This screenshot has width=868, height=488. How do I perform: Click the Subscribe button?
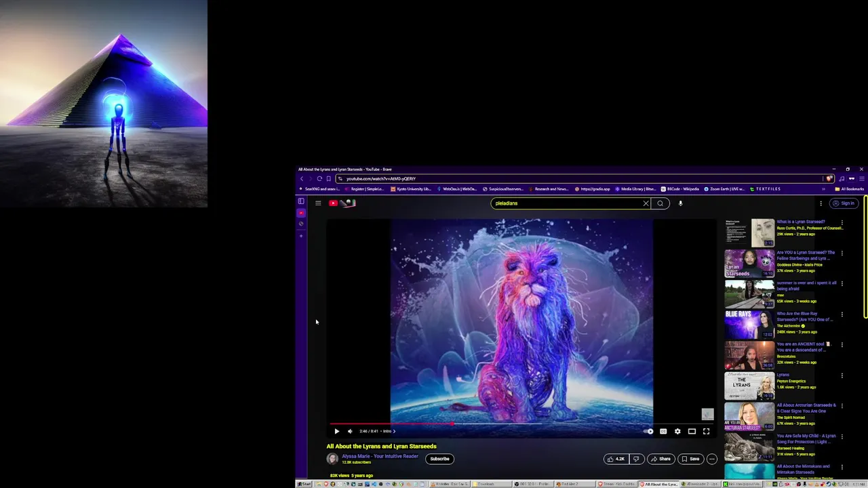[439, 459]
